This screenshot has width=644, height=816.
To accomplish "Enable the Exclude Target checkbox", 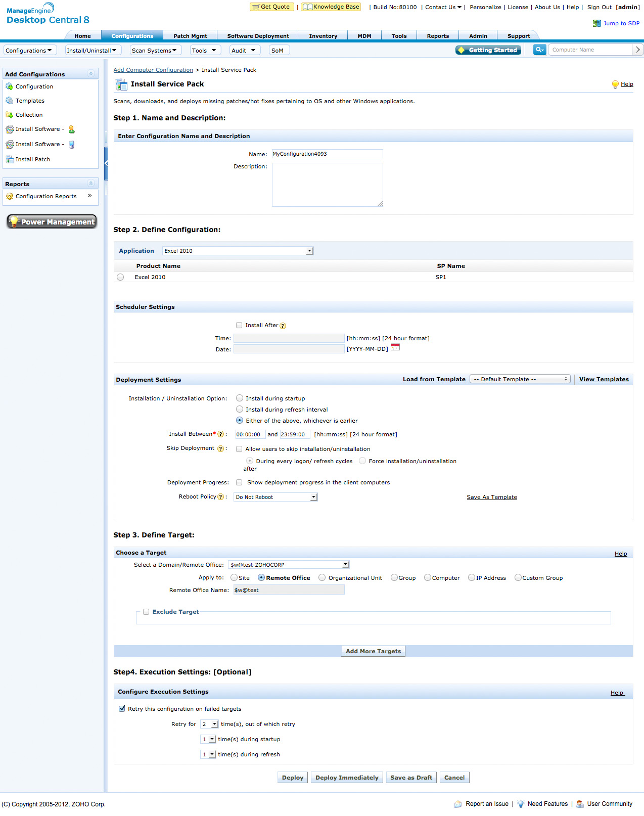I will click(x=146, y=612).
